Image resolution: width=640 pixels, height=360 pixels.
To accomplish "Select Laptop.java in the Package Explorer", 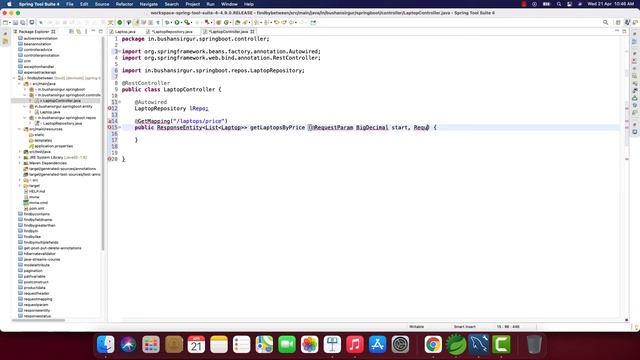I will pos(50,112).
